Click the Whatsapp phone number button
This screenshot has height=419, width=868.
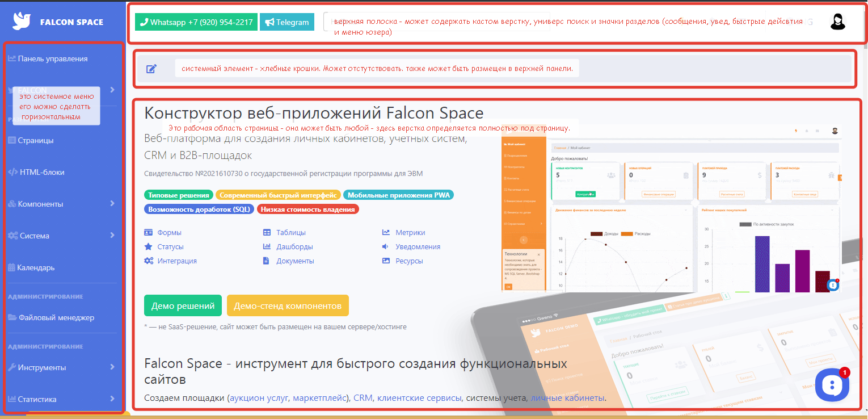pos(196,22)
